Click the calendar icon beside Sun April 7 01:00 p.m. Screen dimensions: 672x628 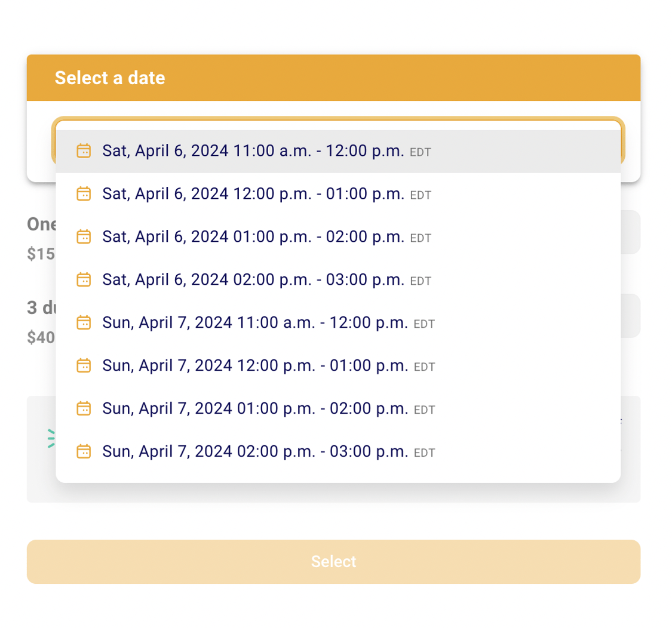click(x=84, y=408)
